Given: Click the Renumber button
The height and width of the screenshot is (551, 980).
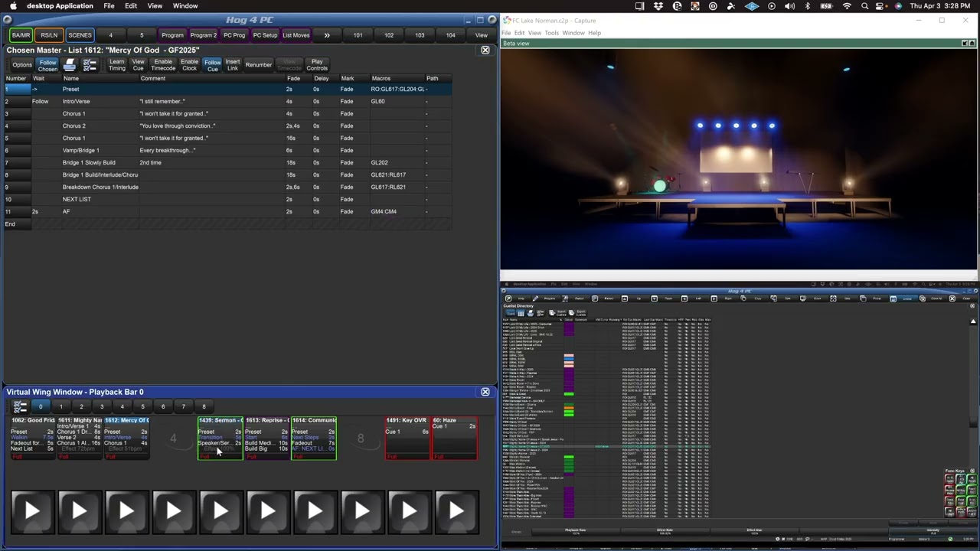Looking at the screenshot, I should pos(259,65).
